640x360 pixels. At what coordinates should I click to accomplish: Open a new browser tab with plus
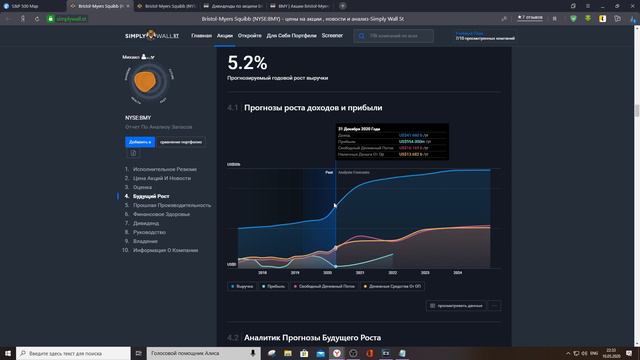tap(342, 6)
